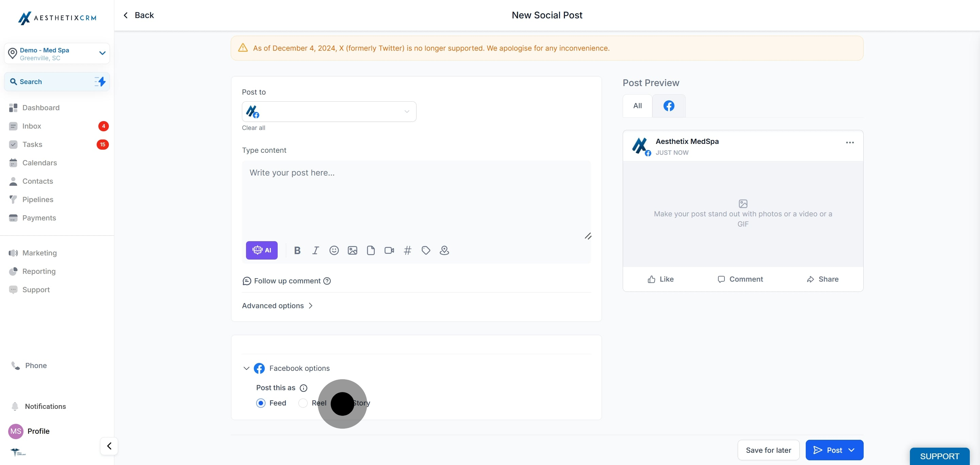Toggle italic text formatting
This screenshot has width=980, height=465.
click(315, 250)
